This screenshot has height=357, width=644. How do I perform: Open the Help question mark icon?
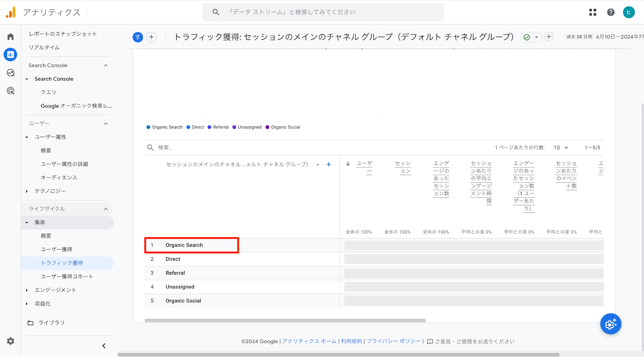[611, 12]
